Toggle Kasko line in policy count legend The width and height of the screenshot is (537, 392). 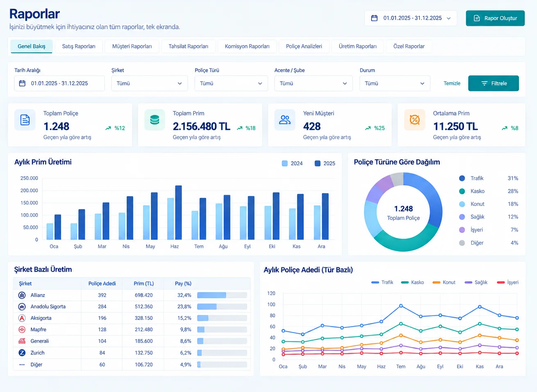412,283
